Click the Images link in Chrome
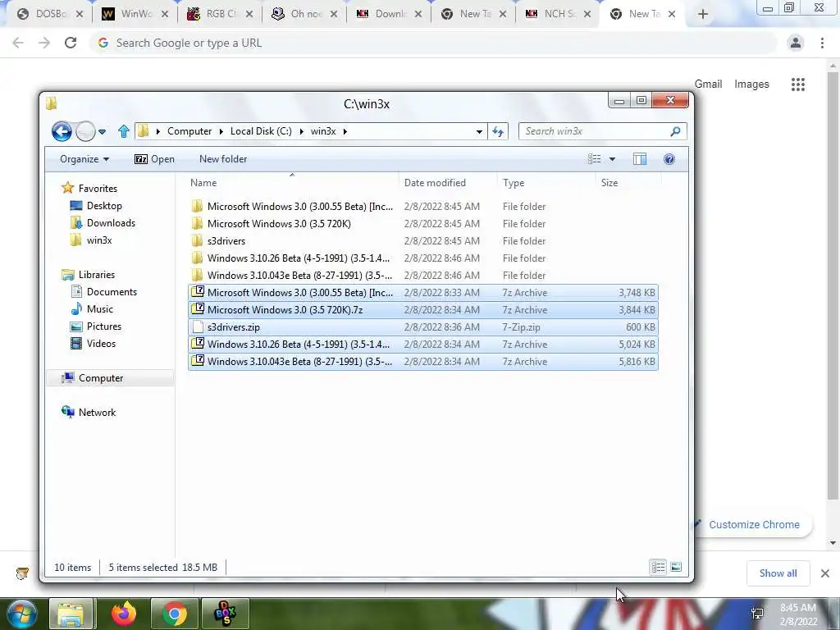This screenshot has height=630, width=840. coord(751,84)
